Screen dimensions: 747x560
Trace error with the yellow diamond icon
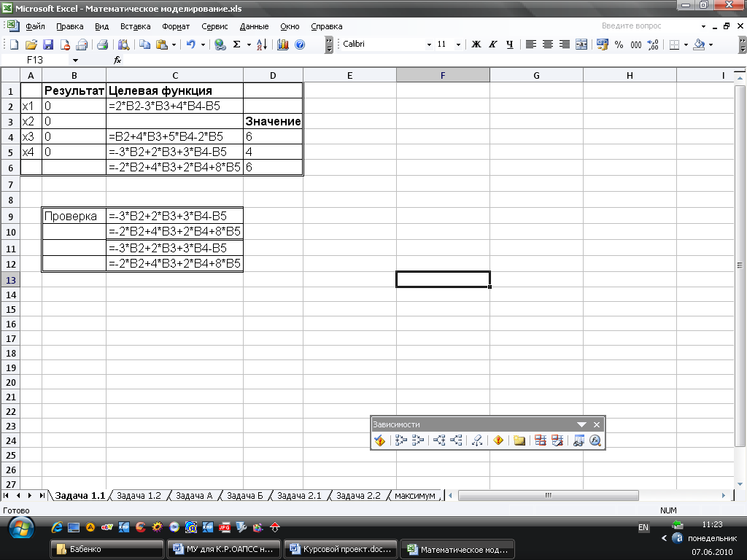[498, 440]
